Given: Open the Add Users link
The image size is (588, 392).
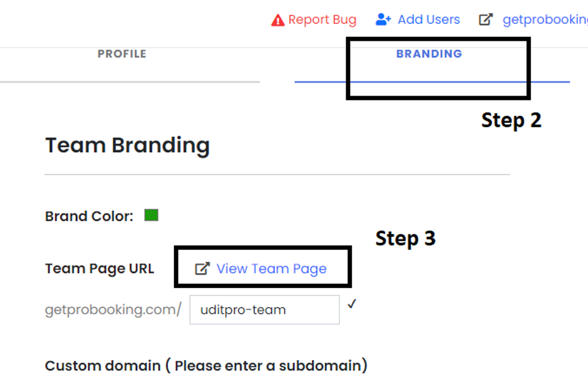Looking at the screenshot, I should [429, 20].
